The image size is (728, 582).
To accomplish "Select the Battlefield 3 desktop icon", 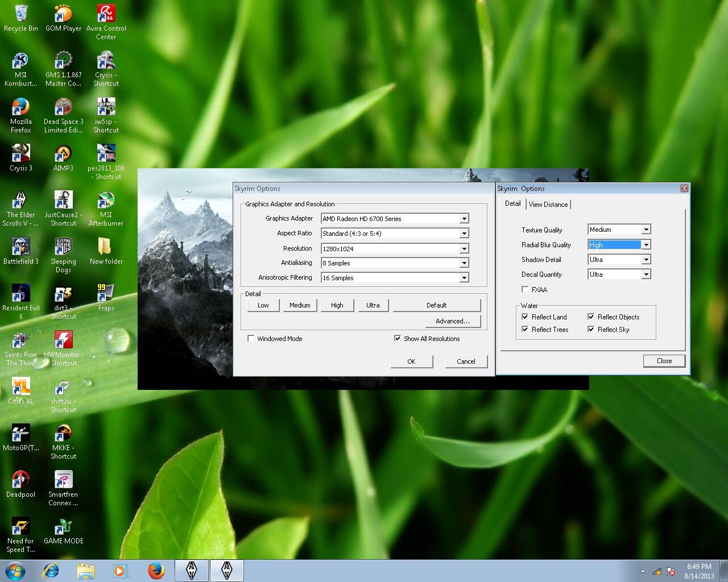I will (20, 251).
